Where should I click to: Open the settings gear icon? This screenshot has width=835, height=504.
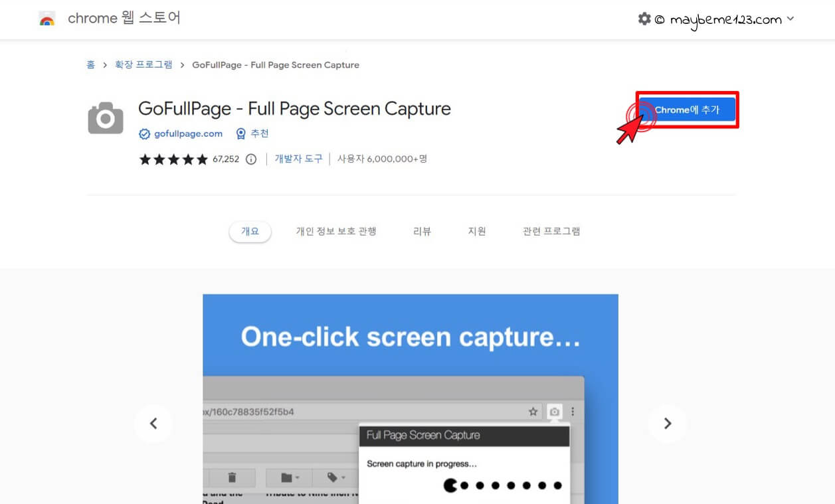click(x=644, y=19)
